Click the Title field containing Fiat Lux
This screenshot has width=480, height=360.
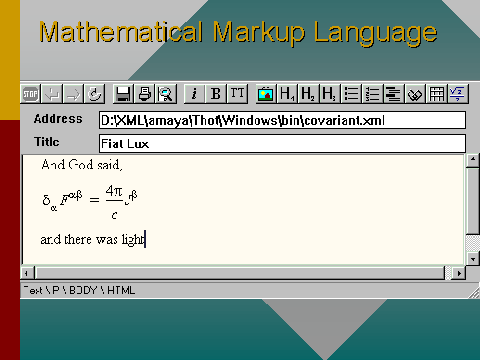282,143
